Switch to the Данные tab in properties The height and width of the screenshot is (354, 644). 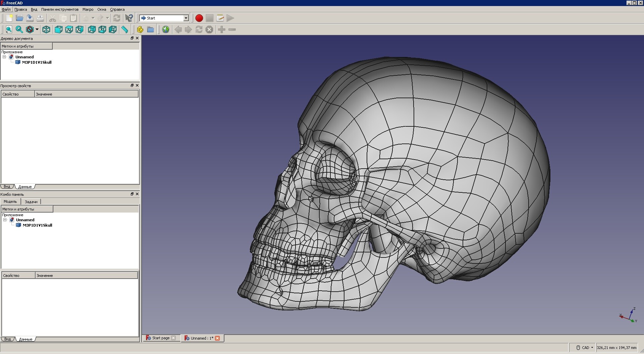coord(25,187)
